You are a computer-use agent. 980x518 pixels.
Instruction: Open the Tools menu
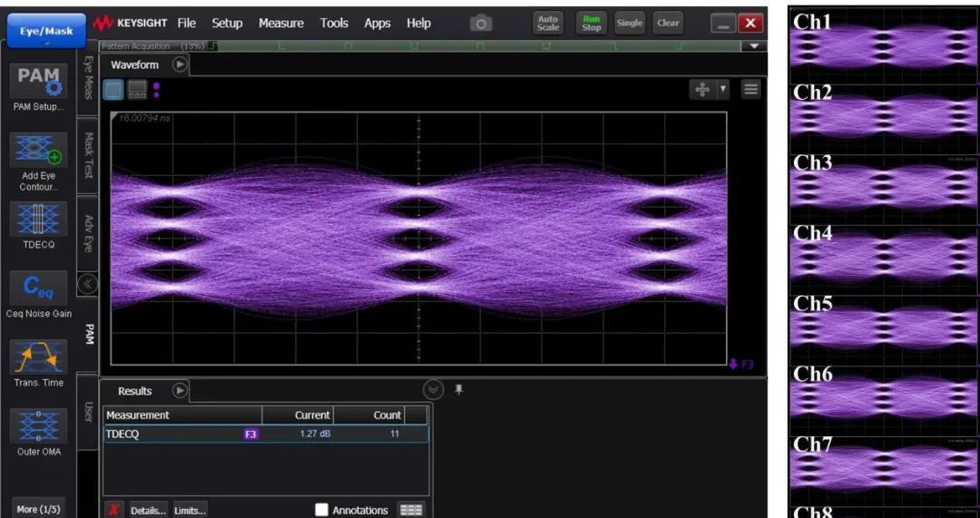(334, 23)
